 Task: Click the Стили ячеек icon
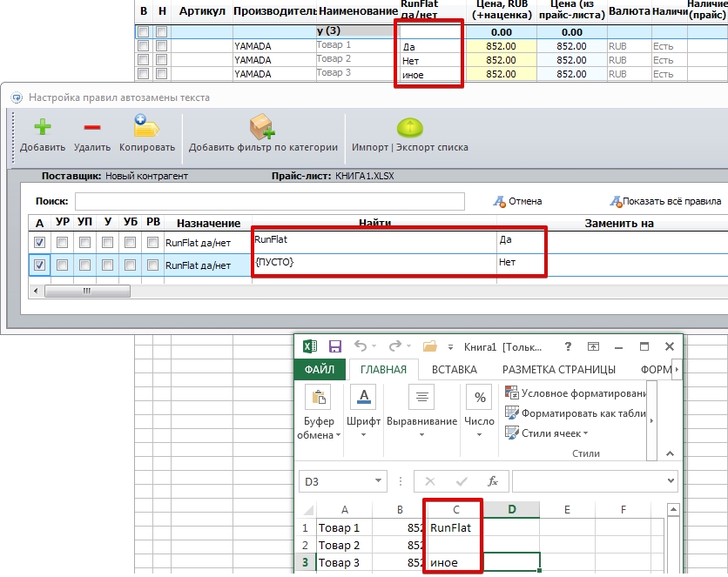point(512,433)
